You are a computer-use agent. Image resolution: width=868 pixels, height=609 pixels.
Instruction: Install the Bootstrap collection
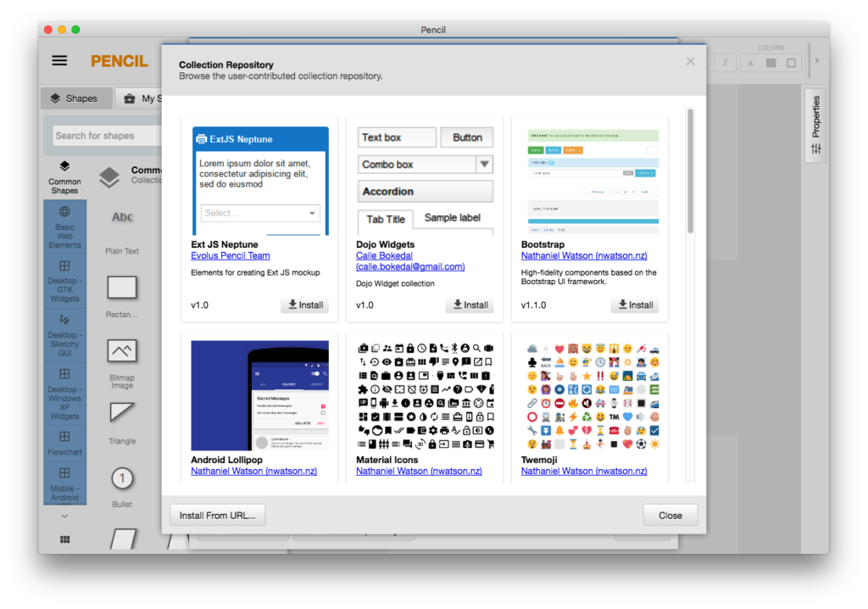[636, 304]
